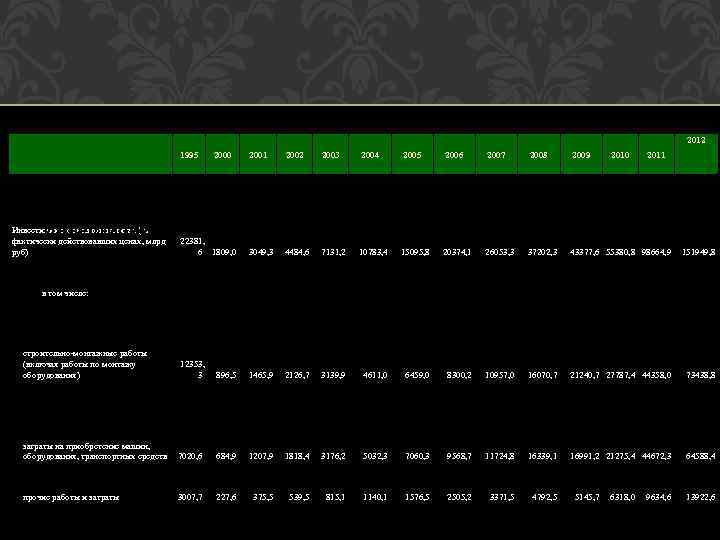The width and height of the screenshot is (720, 540).
Task: Click the cell with value 7060,3
Action: coord(417,456)
